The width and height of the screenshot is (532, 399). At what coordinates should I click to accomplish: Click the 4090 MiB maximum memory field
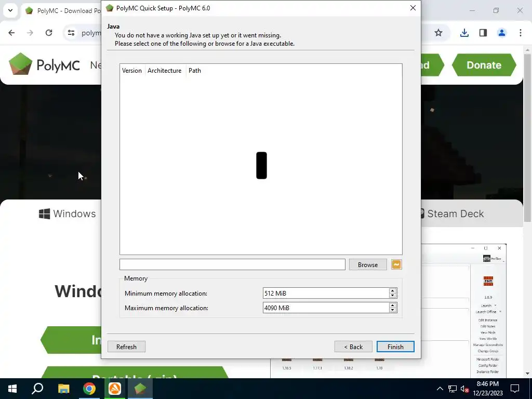pyautogui.click(x=326, y=308)
